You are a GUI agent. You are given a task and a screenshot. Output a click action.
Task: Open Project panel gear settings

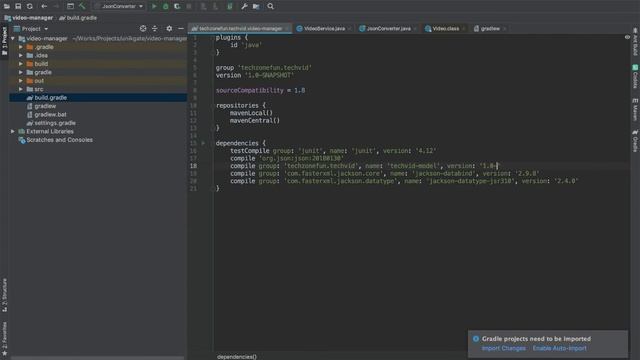coord(169,29)
